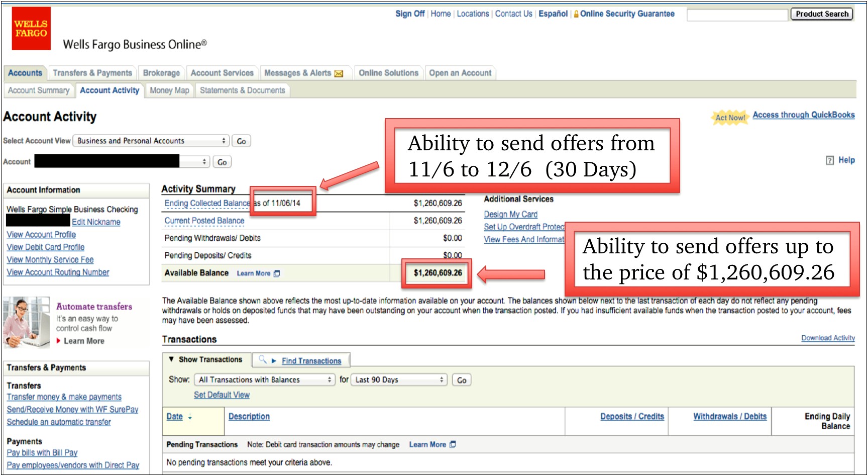
Task: Open the Messages & Alerts envelope icon
Action: click(x=339, y=73)
